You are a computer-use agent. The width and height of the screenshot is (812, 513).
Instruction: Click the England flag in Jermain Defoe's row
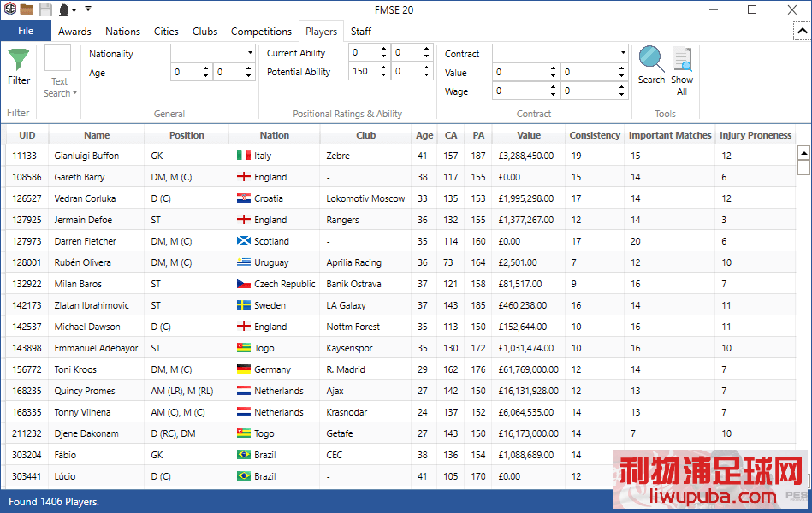point(244,220)
